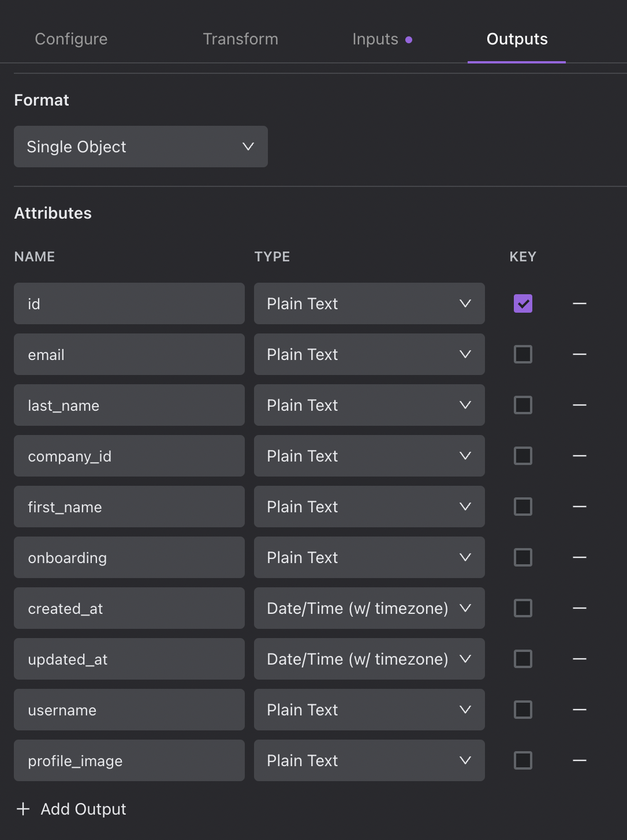Screen dimensions: 627x840
Task: Enable the key checkbox for username
Action: (523, 710)
